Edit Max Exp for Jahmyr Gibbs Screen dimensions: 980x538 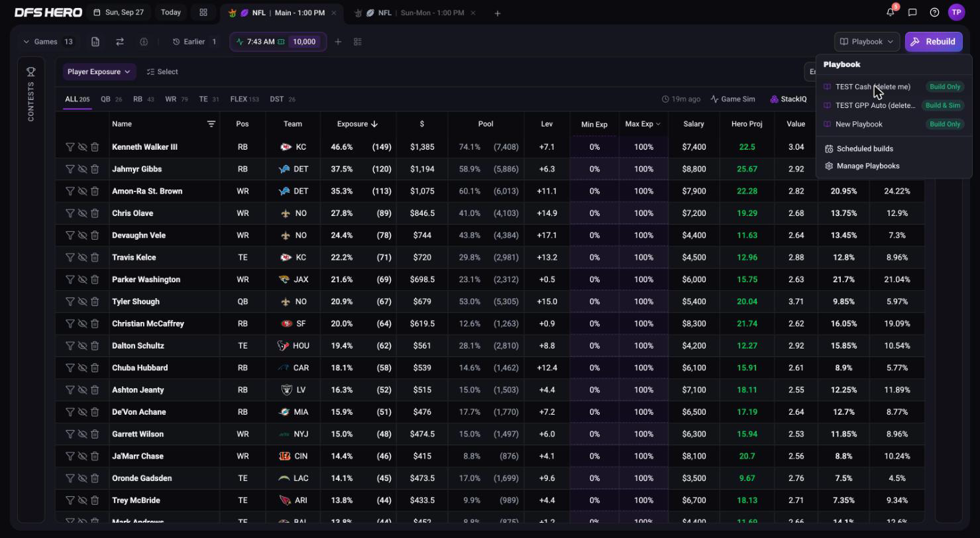pos(643,169)
